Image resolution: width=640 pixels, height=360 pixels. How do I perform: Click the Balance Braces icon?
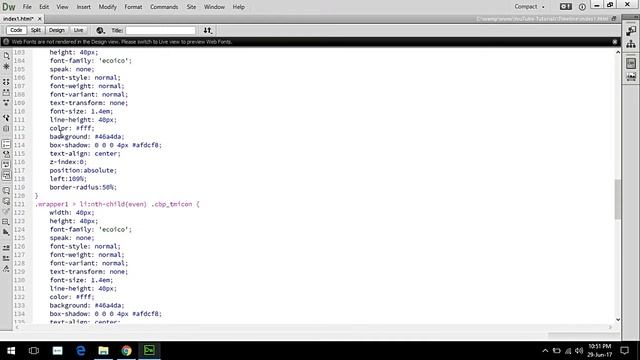[x=6, y=129]
